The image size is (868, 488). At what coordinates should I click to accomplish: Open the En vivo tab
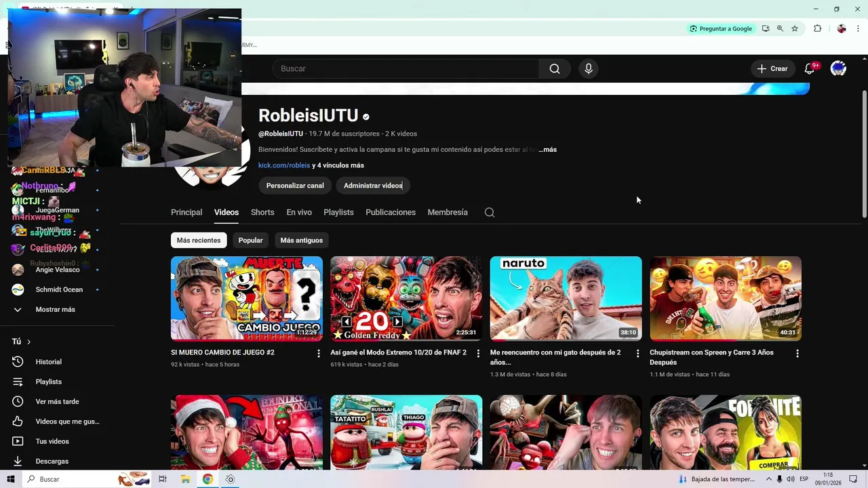tap(299, 212)
